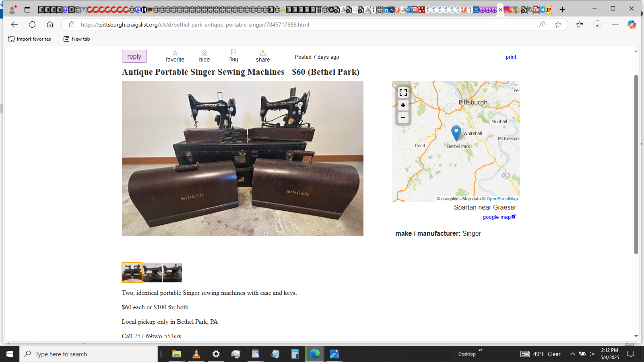Select the second photo thumbnail

pyautogui.click(x=152, y=273)
